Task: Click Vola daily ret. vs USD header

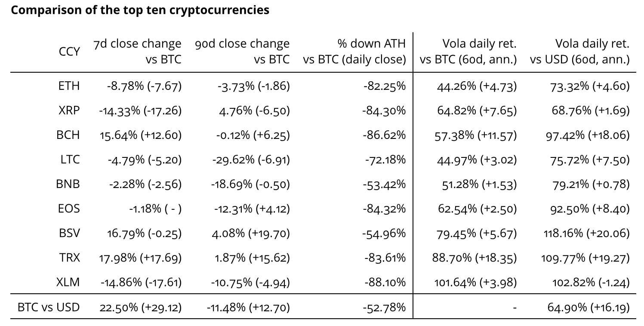Action: coord(580,52)
